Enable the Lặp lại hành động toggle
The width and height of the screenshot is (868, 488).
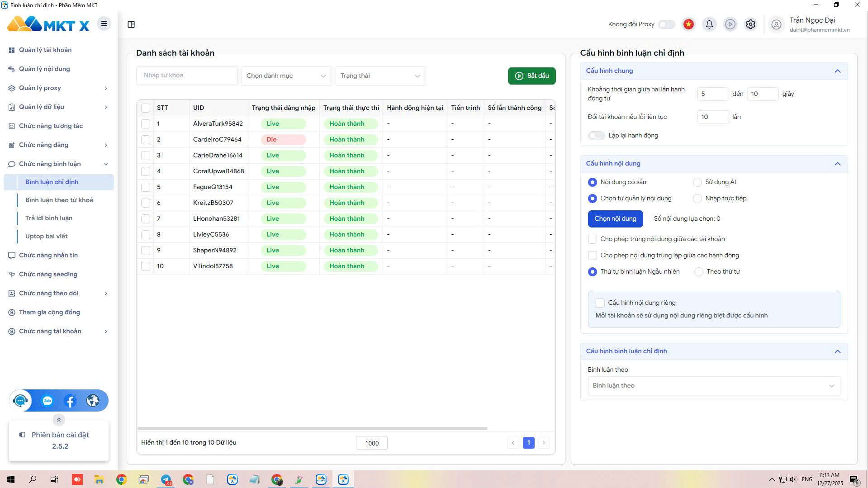tap(596, 136)
